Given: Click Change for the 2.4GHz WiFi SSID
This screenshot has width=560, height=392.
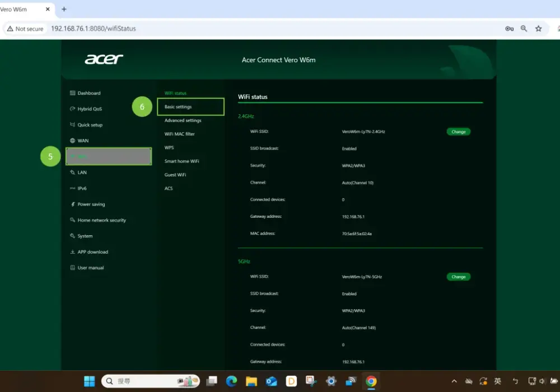Looking at the screenshot, I should pos(459,132).
